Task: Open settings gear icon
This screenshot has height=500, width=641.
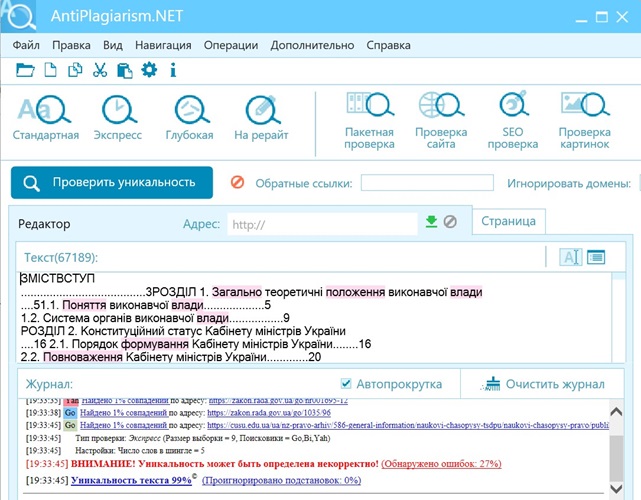Action: (149, 70)
